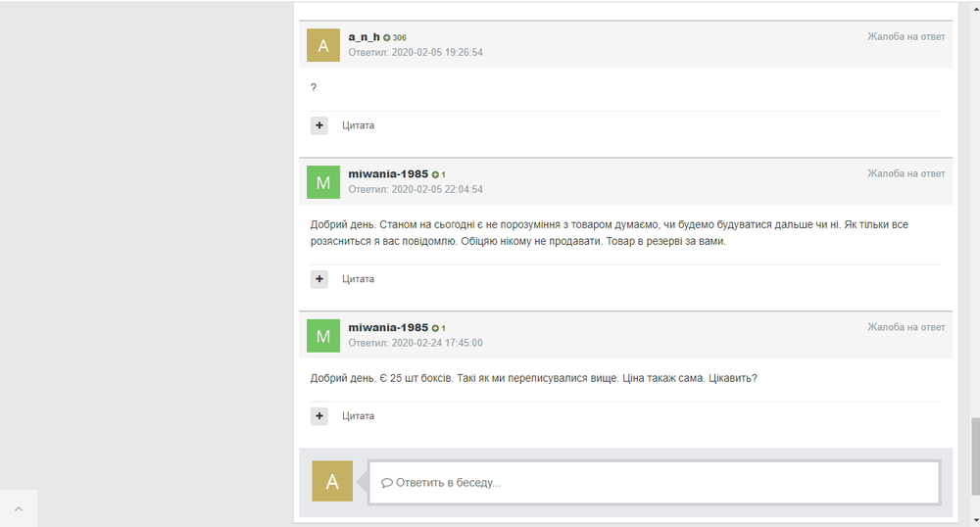Report the 2020-02-24 17:45:00 reply

[x=906, y=327]
